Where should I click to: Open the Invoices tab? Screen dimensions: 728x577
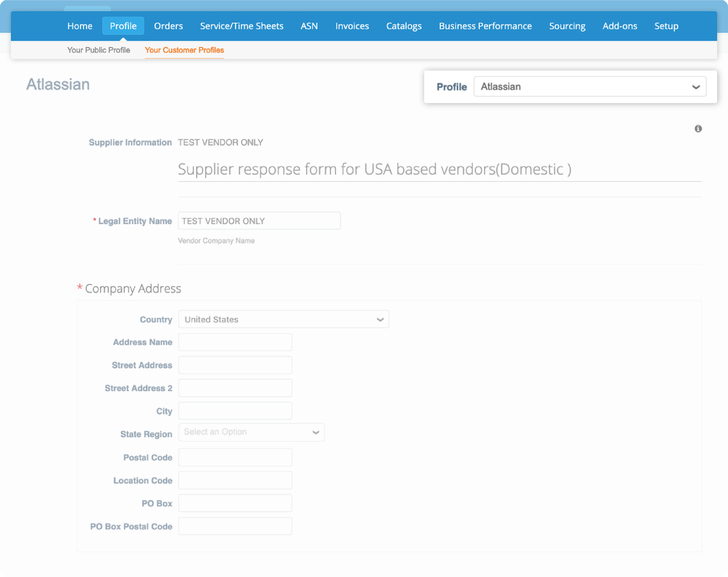pos(352,26)
